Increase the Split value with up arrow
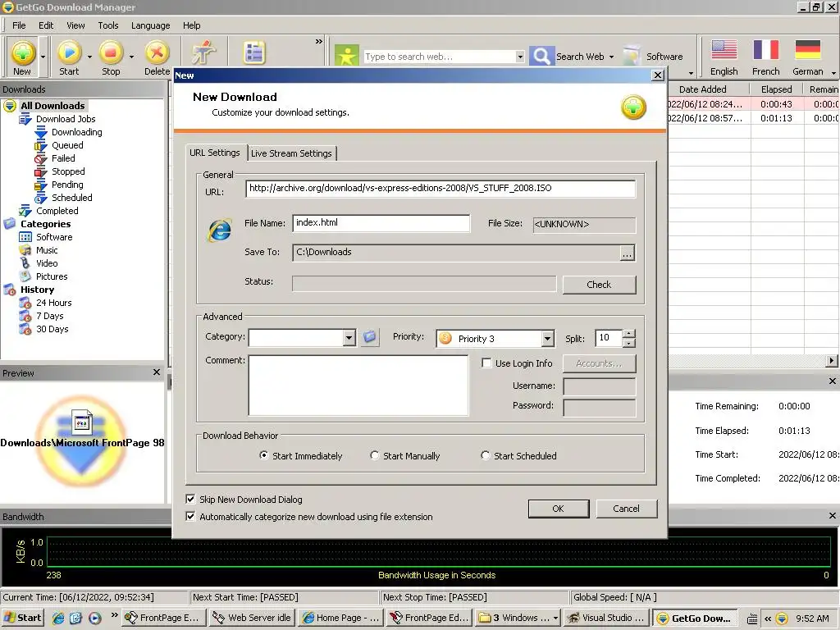Image resolution: width=840 pixels, height=630 pixels. [x=629, y=334]
